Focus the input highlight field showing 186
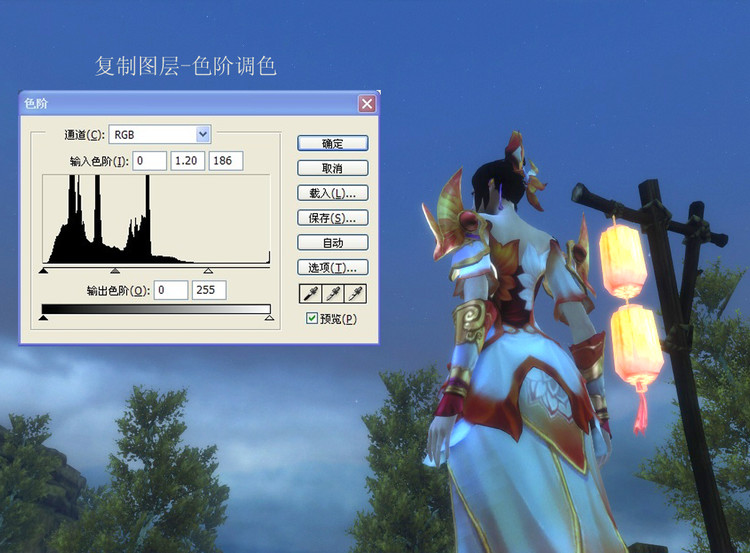This screenshot has height=553, width=750. 226,161
